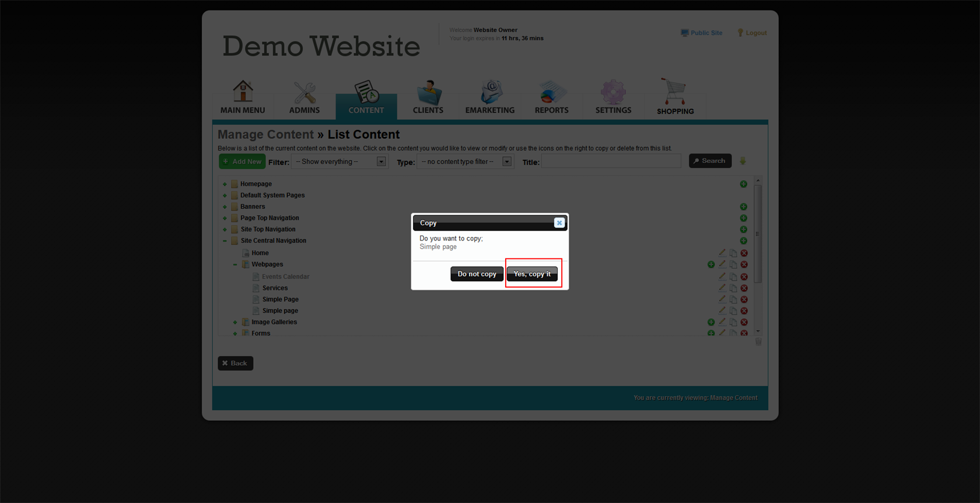Image resolution: width=980 pixels, height=503 pixels.
Task: Click the delete icon for Services row
Action: [x=744, y=288]
